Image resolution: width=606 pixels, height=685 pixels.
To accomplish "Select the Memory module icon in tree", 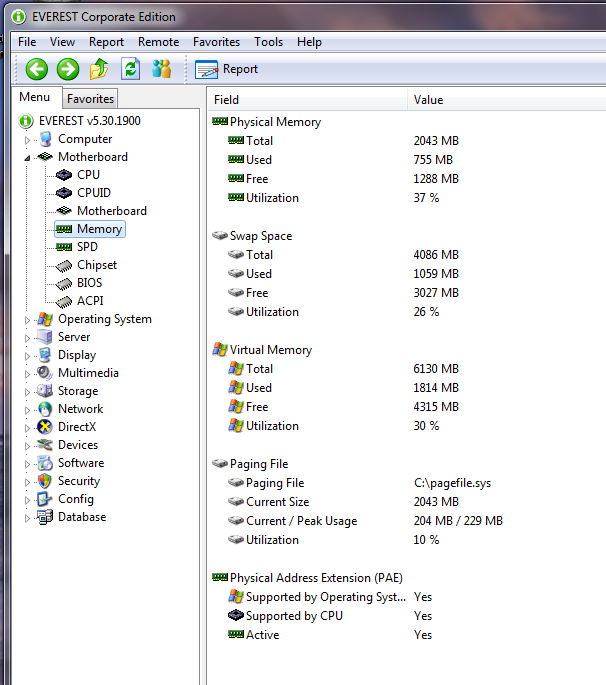I will click(64, 229).
